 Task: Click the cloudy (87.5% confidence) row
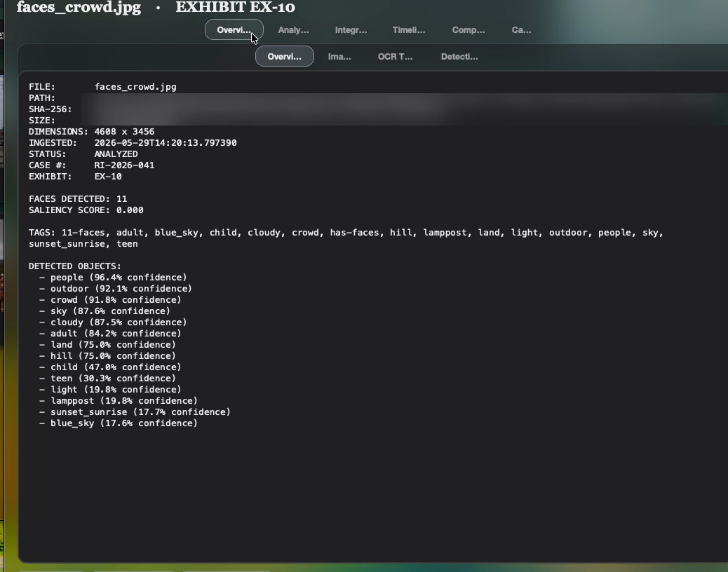[113, 322]
